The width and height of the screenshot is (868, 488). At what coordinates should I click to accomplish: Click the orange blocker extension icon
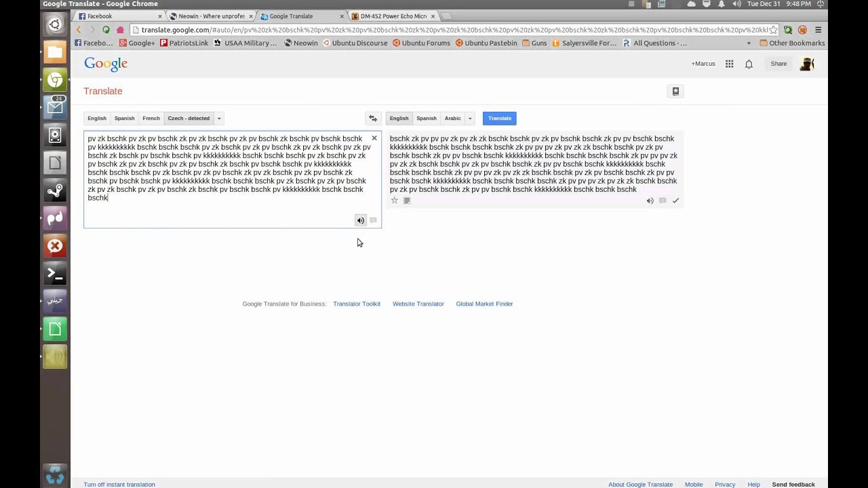pyautogui.click(x=802, y=30)
